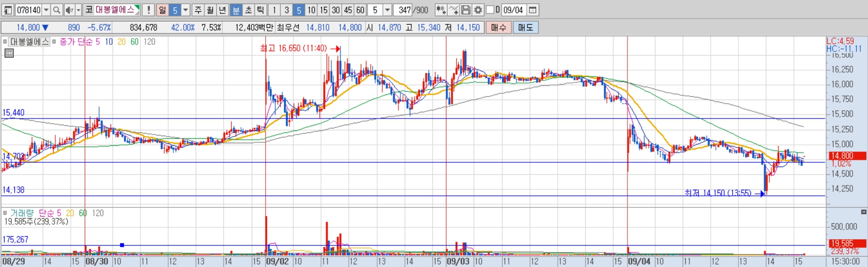Viewport: 868px width, 267px height.
Task: Click the 08/30 date label on axis
Action: [97, 261]
